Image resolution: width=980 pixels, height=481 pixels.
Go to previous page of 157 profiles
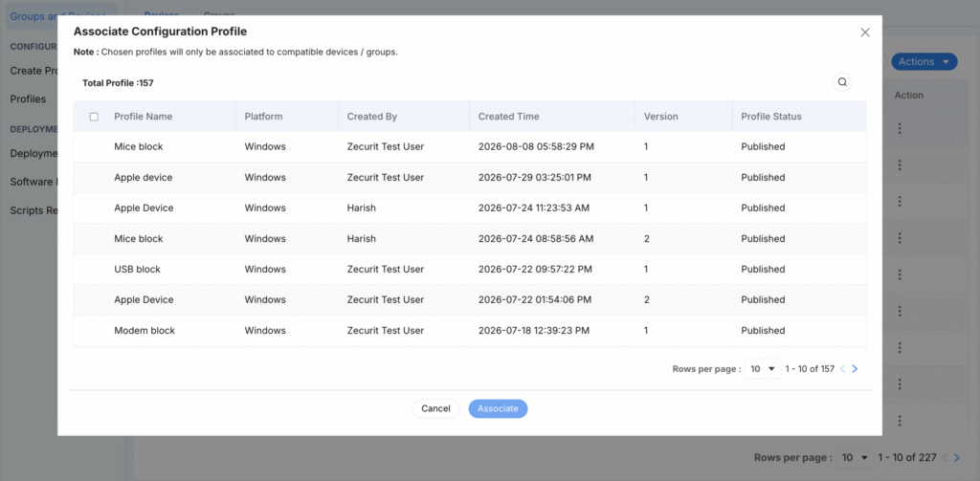842,369
